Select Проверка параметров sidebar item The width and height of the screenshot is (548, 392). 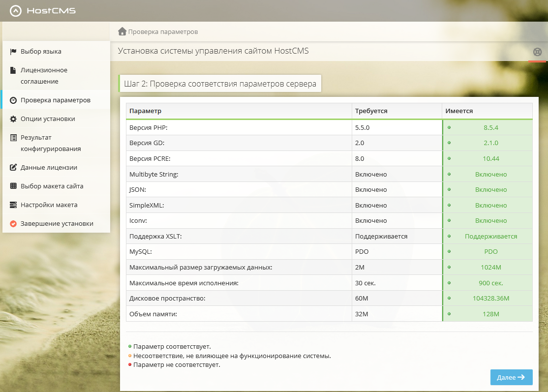tap(56, 100)
